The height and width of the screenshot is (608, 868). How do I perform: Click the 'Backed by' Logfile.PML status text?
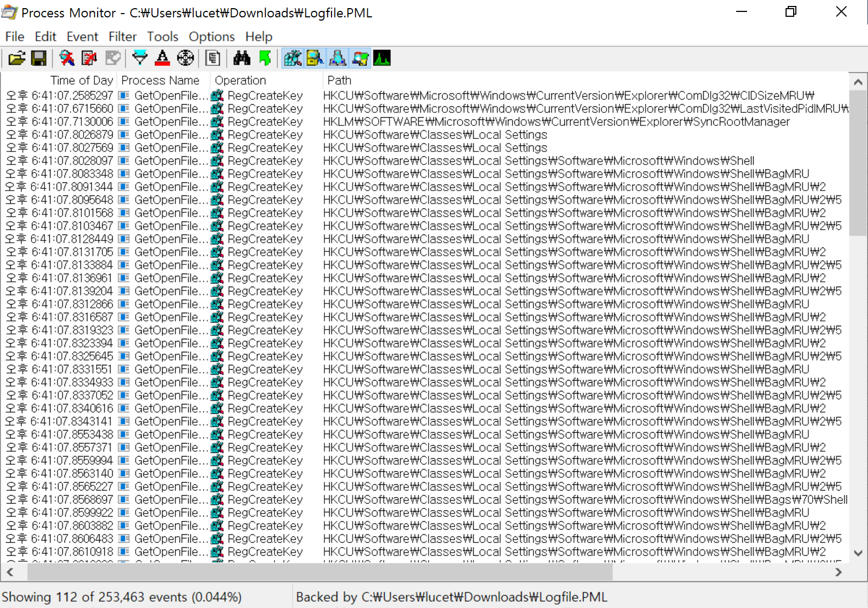coord(452,597)
